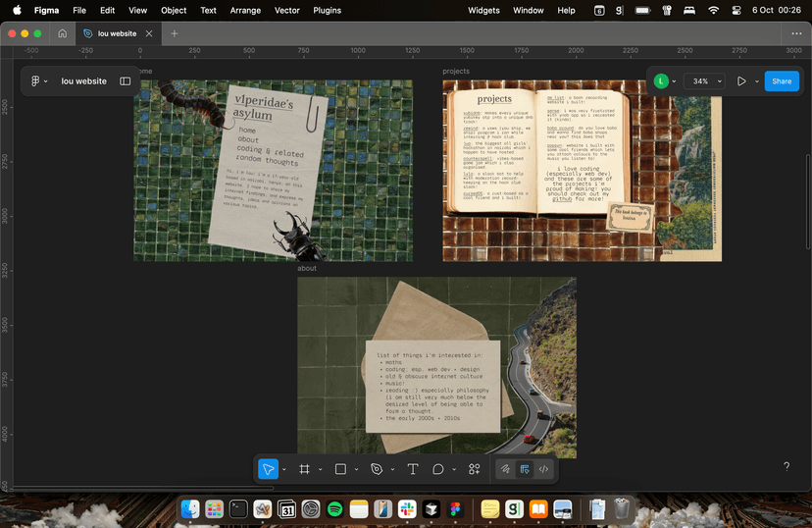
Task: Open the Figma main menu dropdown
Action: coord(38,81)
